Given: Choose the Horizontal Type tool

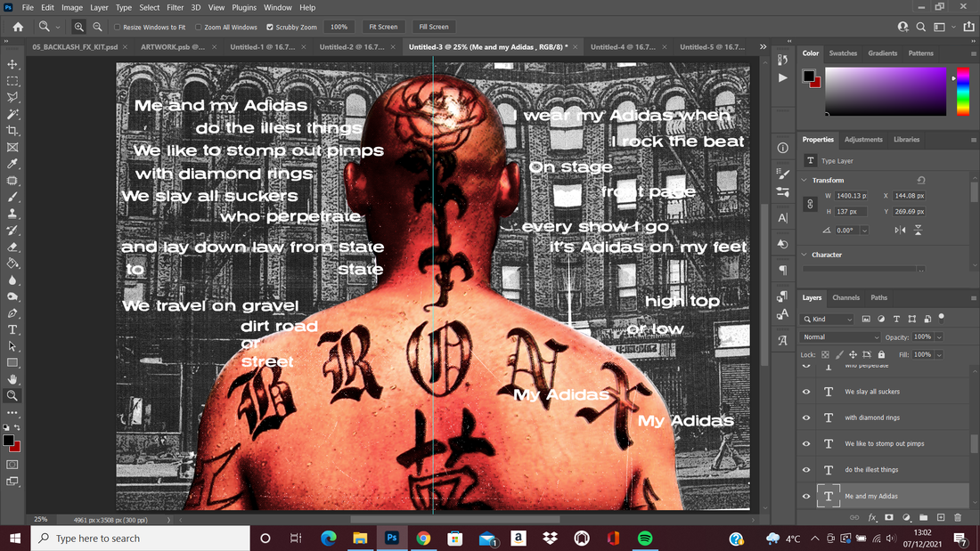Looking at the screenshot, I should click(12, 330).
